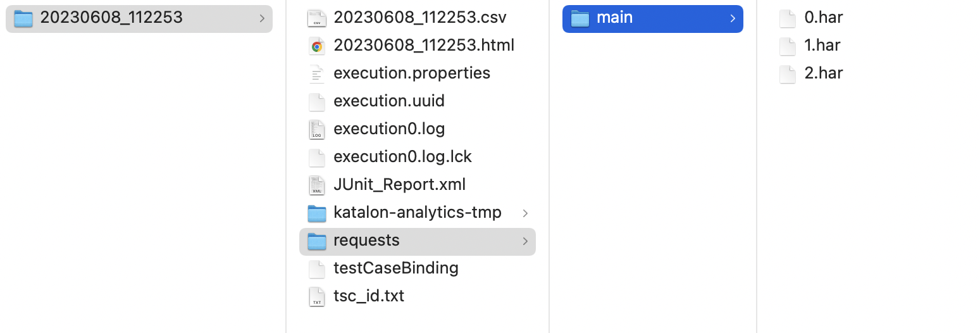
Task: Expand the main folder chevron arrow
Action: [x=733, y=18]
